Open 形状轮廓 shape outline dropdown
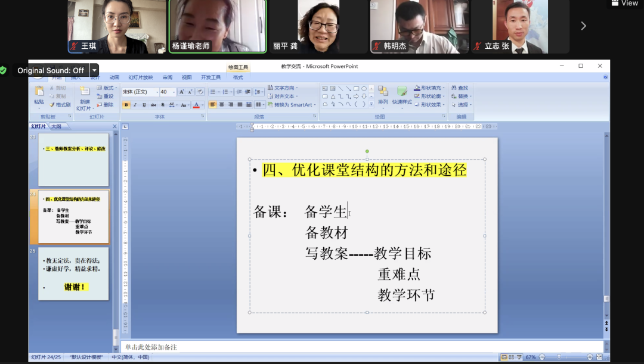The height and width of the screenshot is (364, 644). pyautogui.click(x=429, y=96)
